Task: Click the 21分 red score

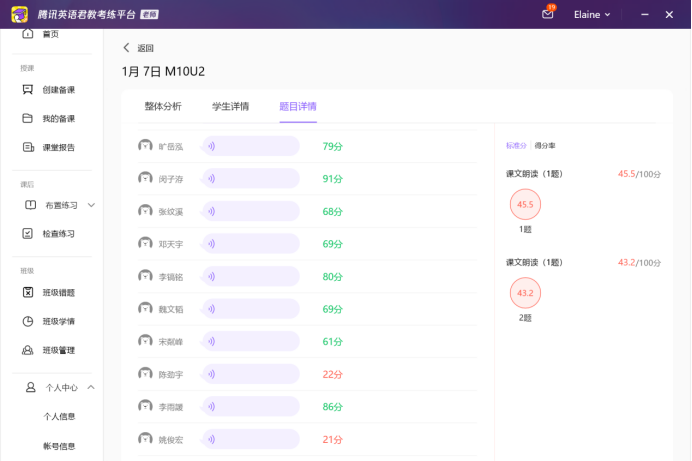Action: click(333, 439)
